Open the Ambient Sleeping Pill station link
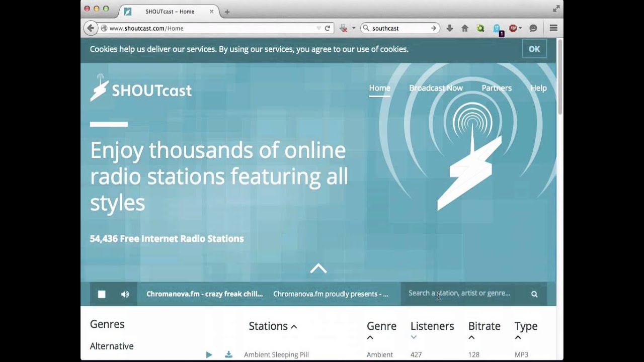Viewport: 644px width, 362px height. click(x=276, y=354)
